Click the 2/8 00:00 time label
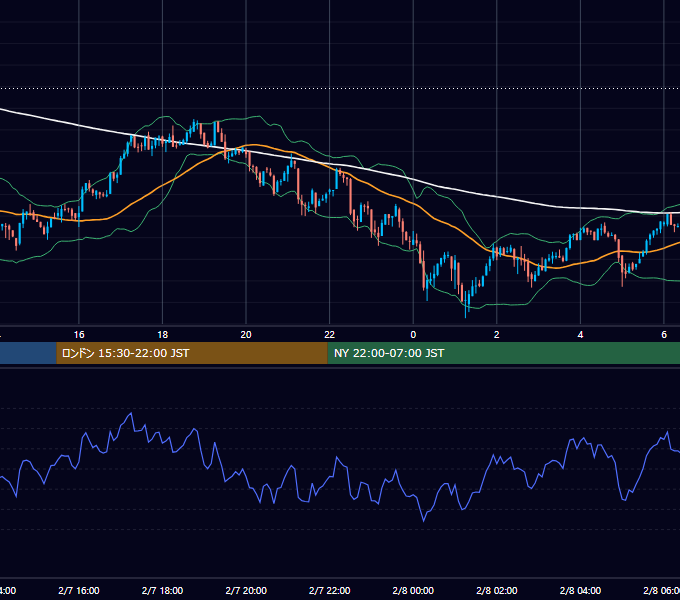The image size is (680, 600). click(413, 590)
